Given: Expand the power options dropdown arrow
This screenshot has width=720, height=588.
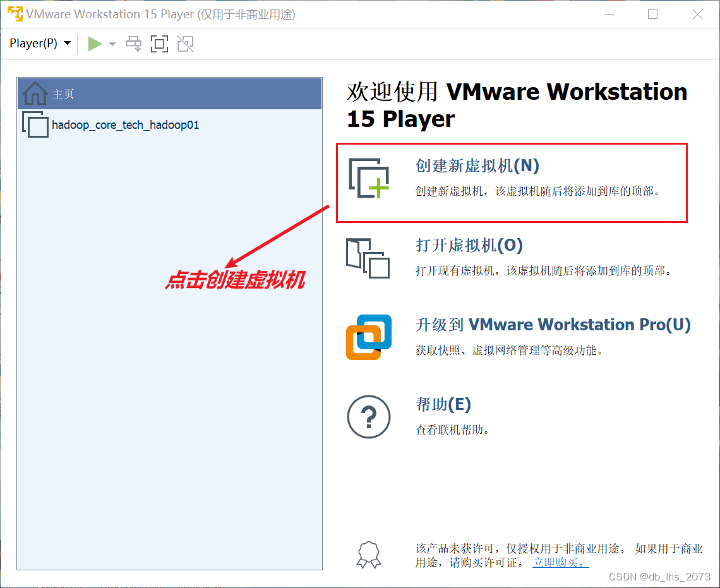Looking at the screenshot, I should 112,44.
